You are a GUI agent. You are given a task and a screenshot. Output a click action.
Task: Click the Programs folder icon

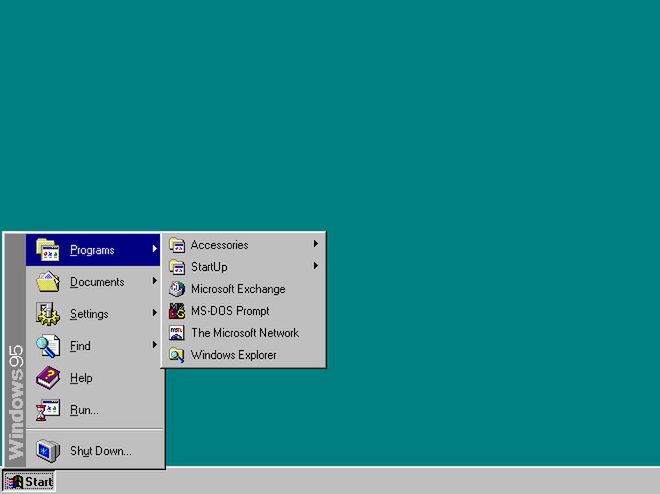coord(48,250)
